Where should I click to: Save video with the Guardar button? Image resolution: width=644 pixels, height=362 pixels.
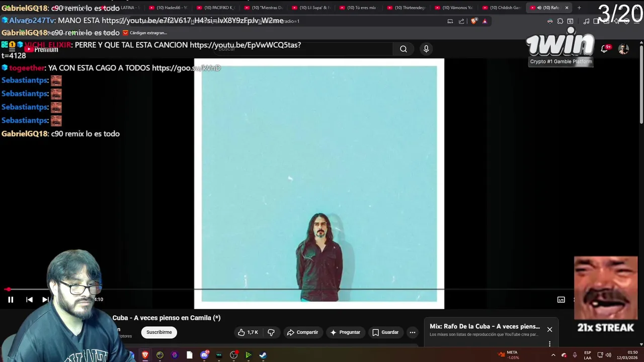coord(385,332)
